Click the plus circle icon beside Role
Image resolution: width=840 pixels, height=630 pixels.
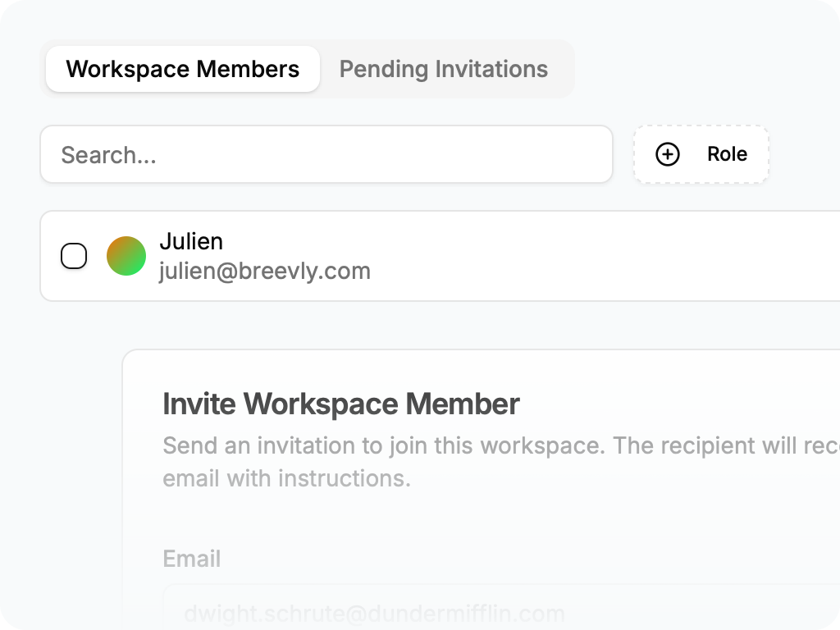pyautogui.click(x=668, y=154)
